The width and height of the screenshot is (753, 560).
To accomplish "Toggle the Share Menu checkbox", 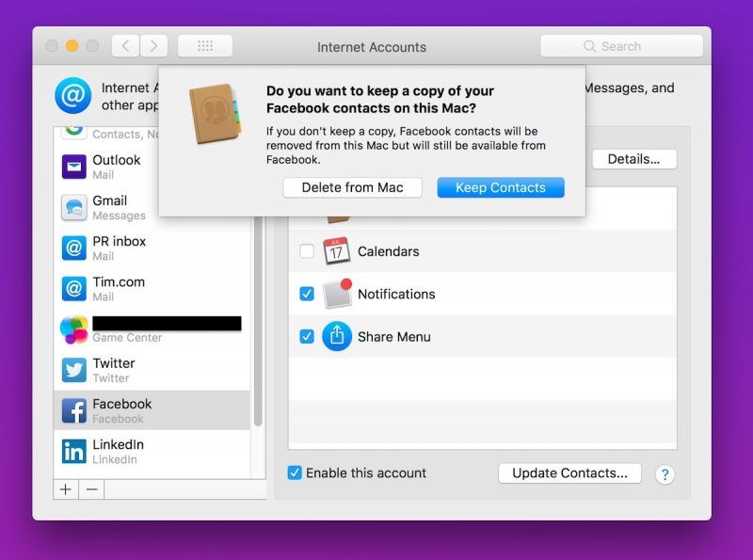I will click(x=307, y=336).
